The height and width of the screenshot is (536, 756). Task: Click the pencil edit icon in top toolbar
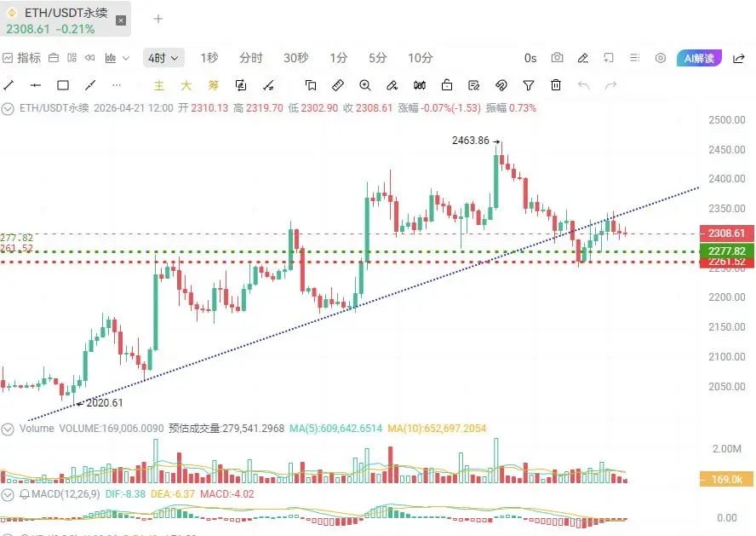(583, 58)
